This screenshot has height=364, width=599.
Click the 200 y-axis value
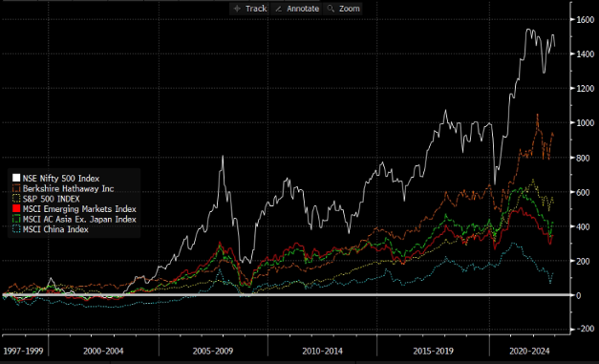coord(583,261)
